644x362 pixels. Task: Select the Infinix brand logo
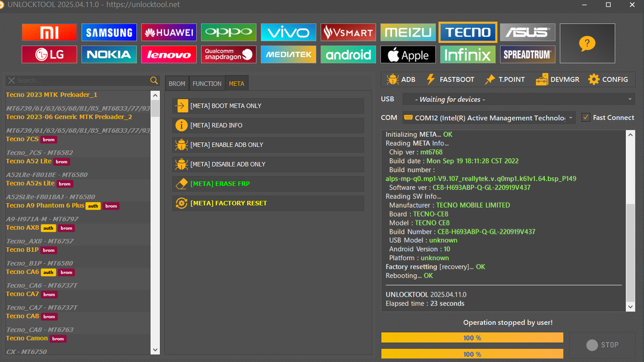[x=468, y=54]
